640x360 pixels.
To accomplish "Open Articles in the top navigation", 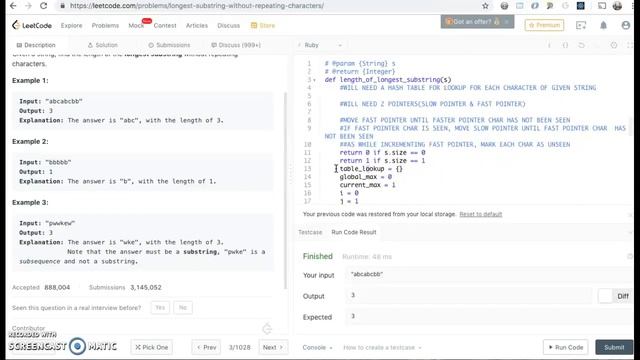I will 197,25.
